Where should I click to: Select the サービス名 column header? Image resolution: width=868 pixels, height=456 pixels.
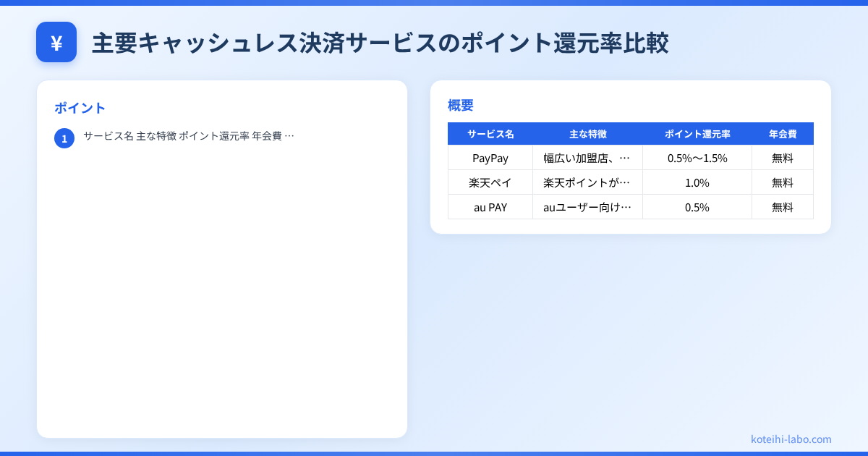pos(490,133)
